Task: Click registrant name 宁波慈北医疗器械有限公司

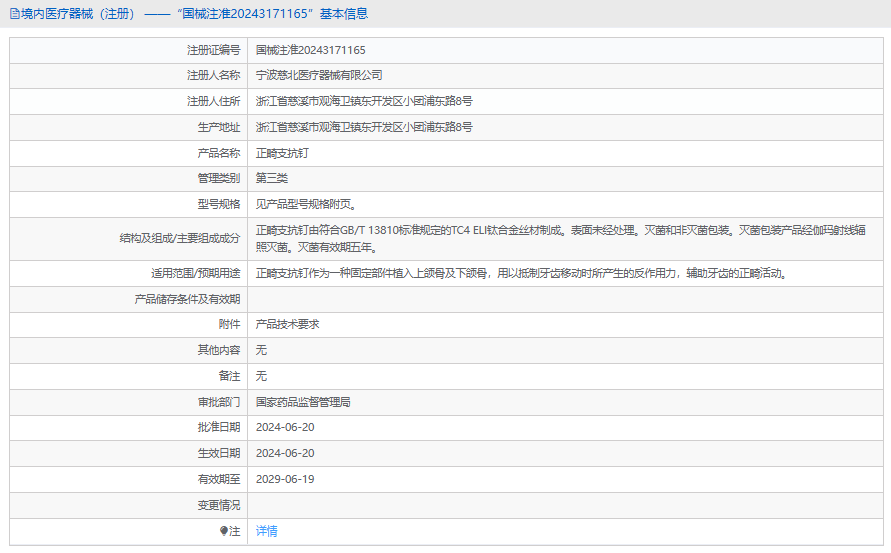Action: [319, 75]
